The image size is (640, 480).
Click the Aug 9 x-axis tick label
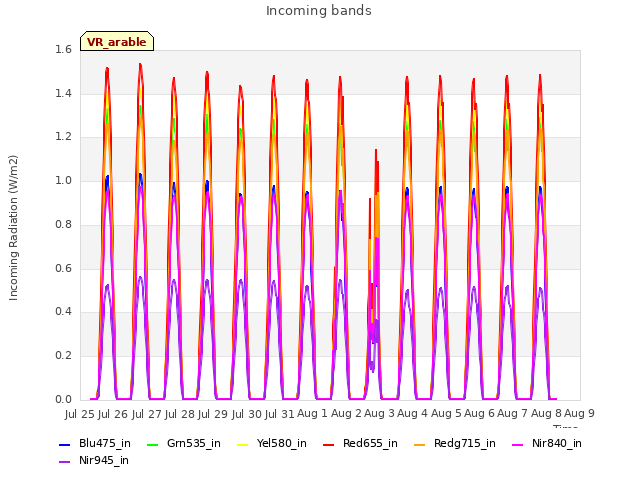[579, 413]
